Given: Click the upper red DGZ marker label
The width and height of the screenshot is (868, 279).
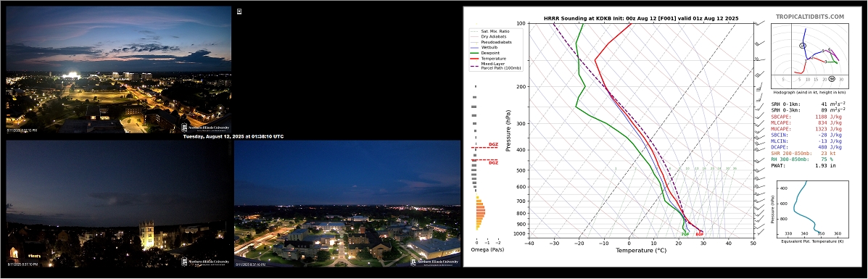Looking at the screenshot, I should (492, 144).
